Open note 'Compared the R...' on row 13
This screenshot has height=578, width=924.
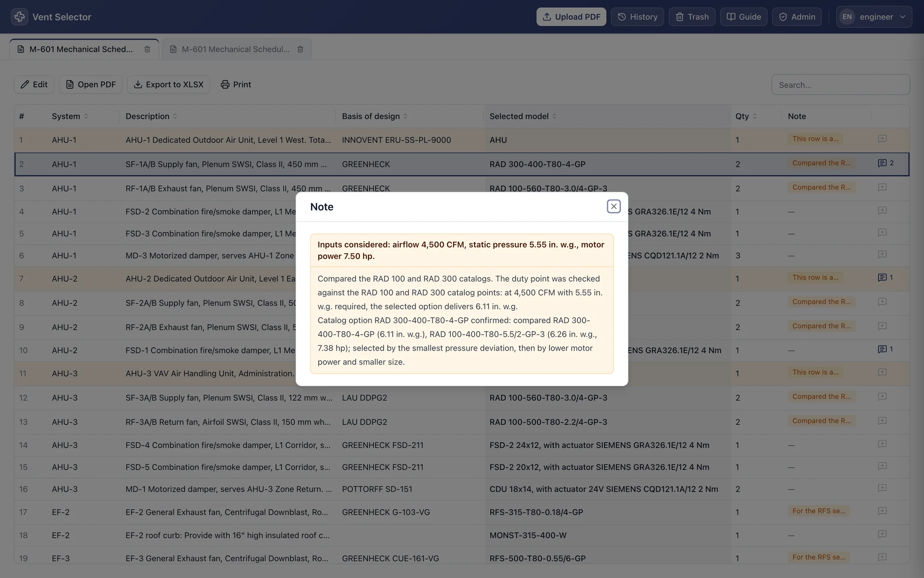821,421
